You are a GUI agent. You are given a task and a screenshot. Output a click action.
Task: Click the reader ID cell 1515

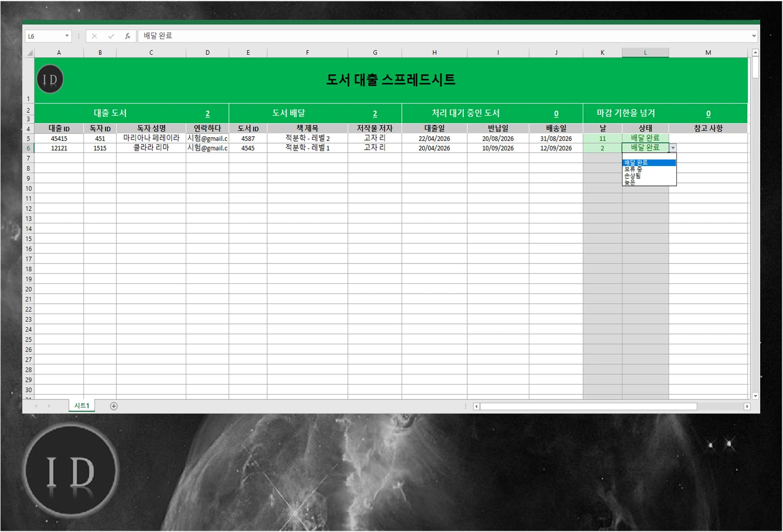coord(100,148)
